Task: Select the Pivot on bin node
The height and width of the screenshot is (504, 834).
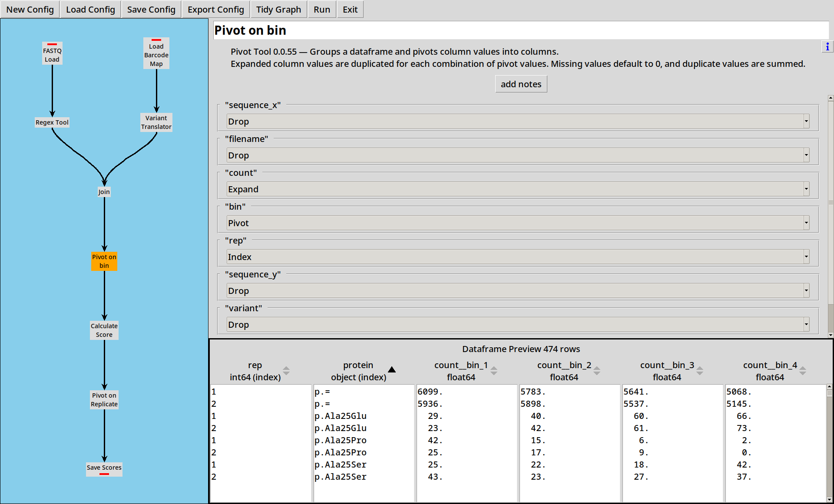Action: tap(104, 261)
